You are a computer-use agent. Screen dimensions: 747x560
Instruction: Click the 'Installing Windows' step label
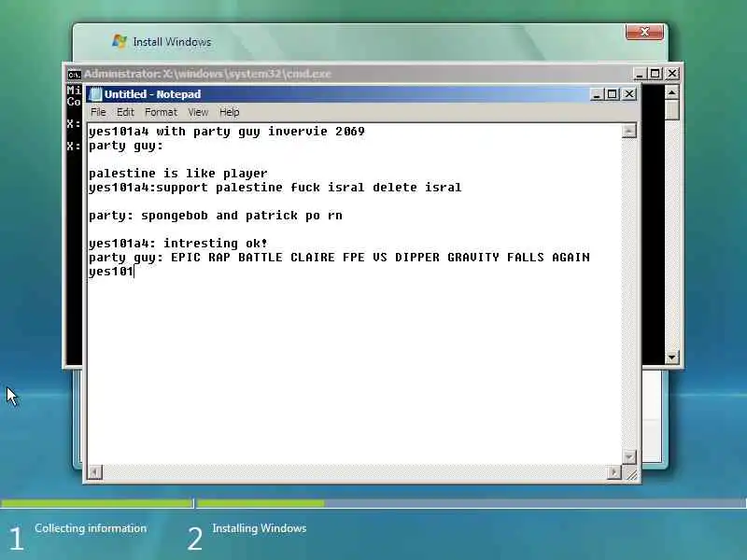click(260, 528)
